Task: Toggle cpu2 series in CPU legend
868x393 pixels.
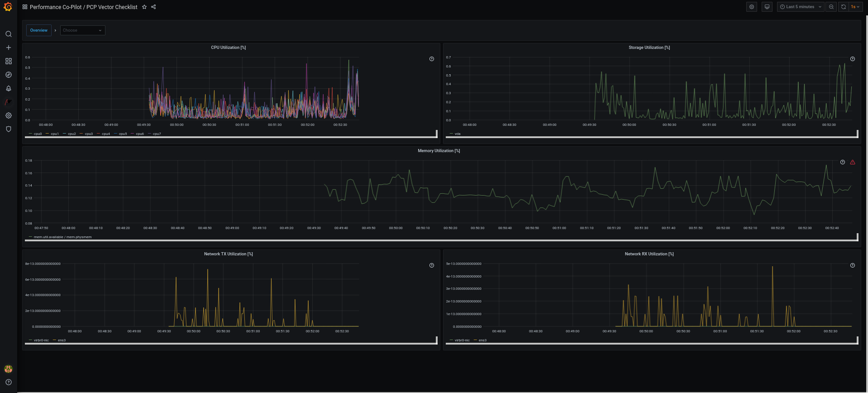Action: tap(72, 134)
